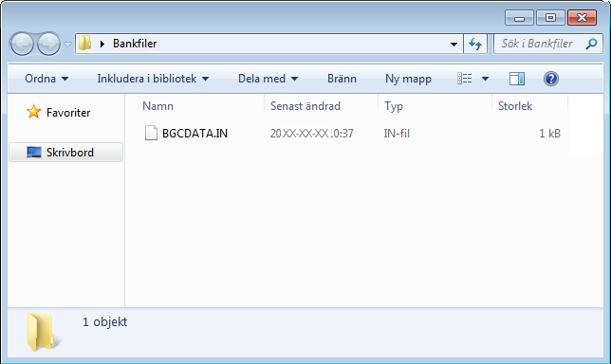This screenshot has width=611, height=364.
Task: Toggle the preview pane icon
Action: (517, 79)
